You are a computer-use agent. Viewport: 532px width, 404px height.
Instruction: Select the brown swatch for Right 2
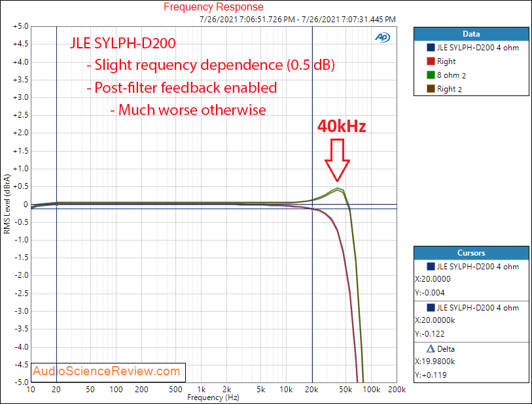(x=431, y=89)
